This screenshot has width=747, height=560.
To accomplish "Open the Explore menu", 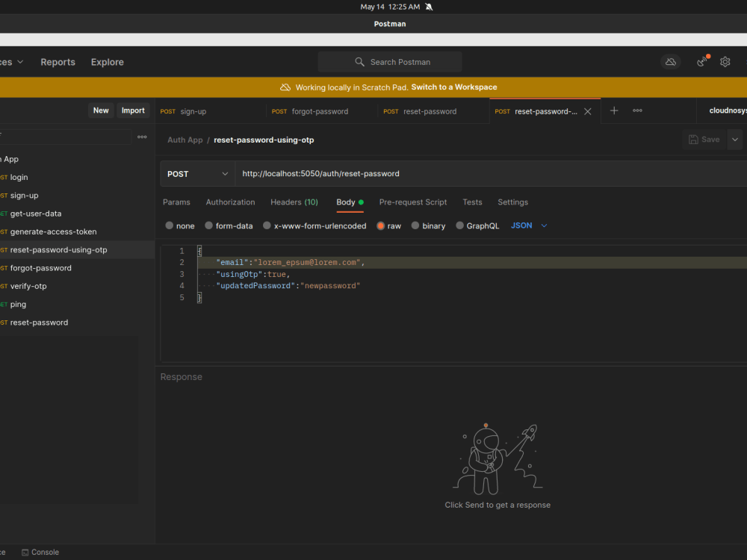I will [x=107, y=62].
